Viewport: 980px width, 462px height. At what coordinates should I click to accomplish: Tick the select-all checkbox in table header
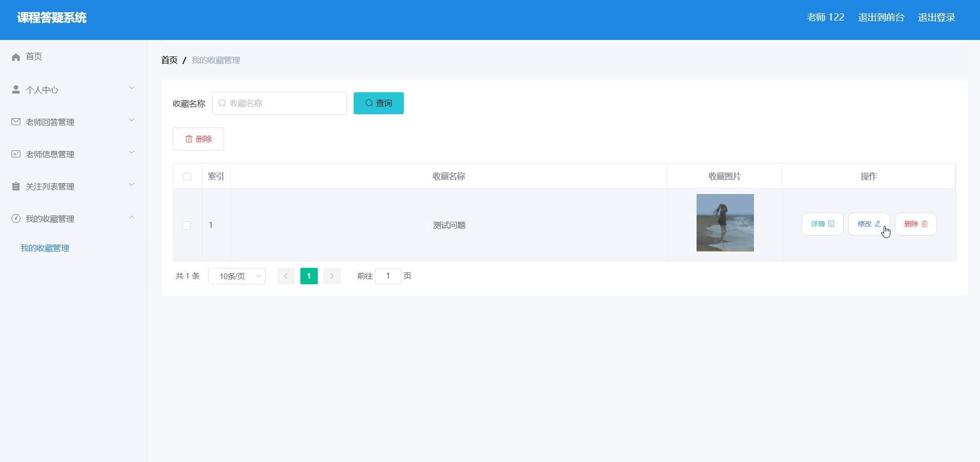point(187,177)
